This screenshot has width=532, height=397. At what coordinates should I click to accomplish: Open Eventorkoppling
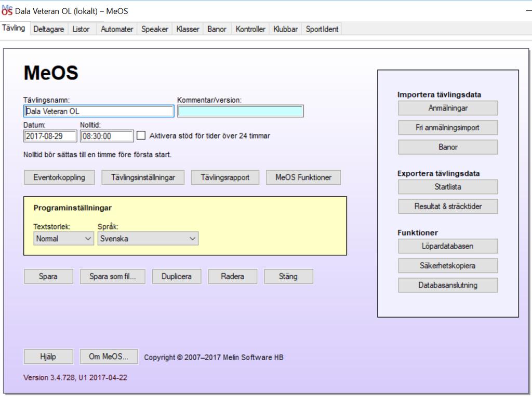[x=59, y=177]
